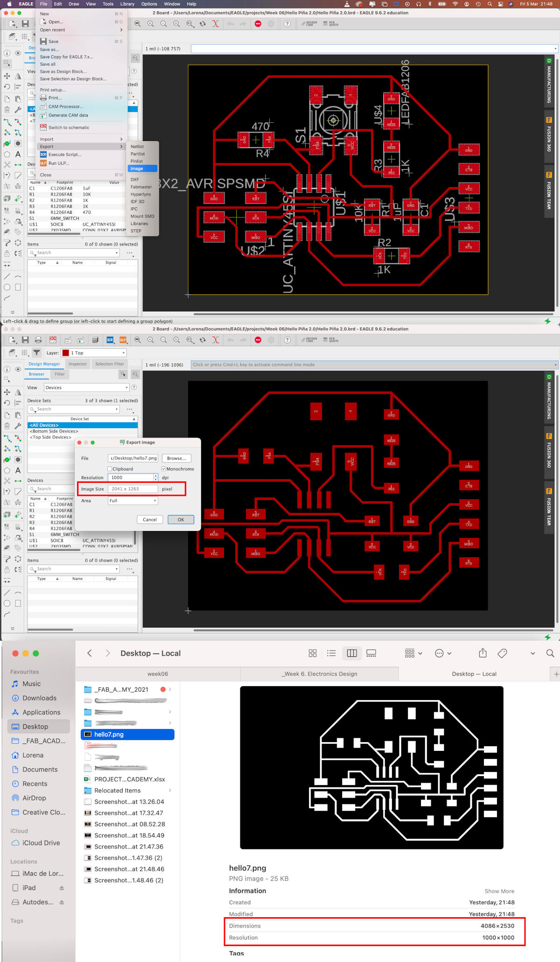This screenshot has height=962, width=560.
Task: Open Finder group-by dropdown
Action: tap(413, 653)
